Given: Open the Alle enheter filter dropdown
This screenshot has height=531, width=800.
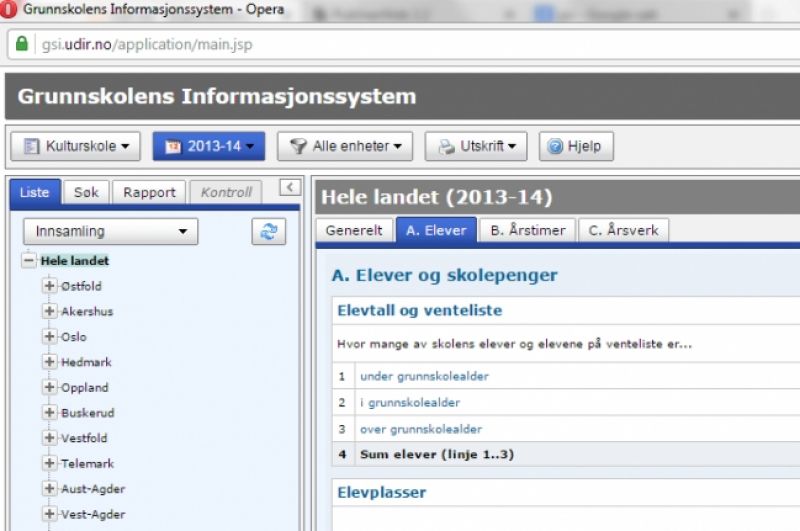Looking at the screenshot, I should (345, 146).
